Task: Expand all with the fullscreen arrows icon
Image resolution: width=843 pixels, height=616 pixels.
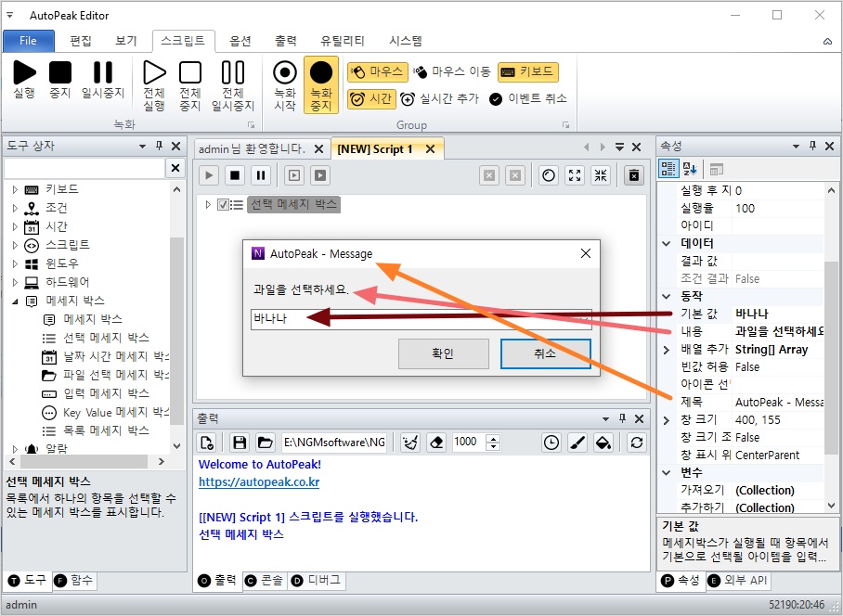Action: coord(575,175)
